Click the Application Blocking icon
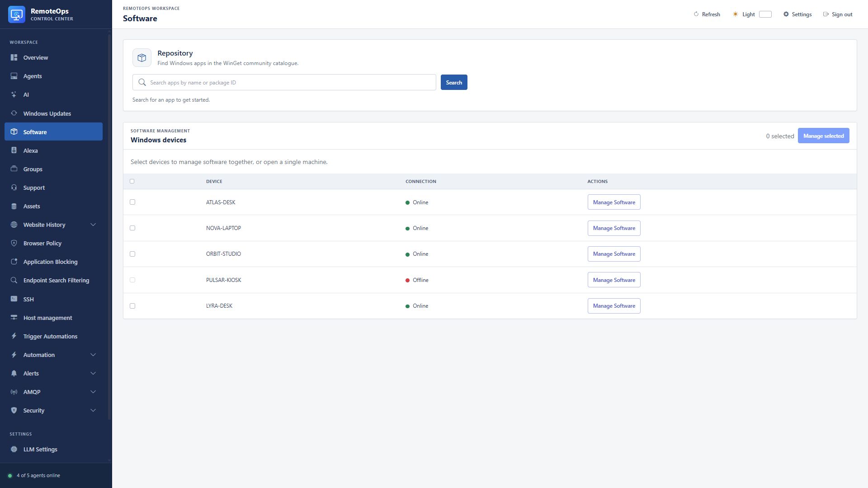 14,262
